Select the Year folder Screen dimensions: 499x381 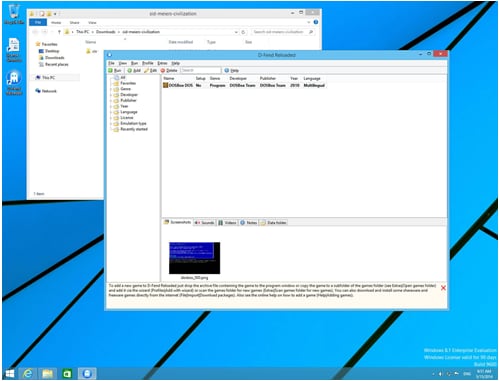(x=121, y=106)
